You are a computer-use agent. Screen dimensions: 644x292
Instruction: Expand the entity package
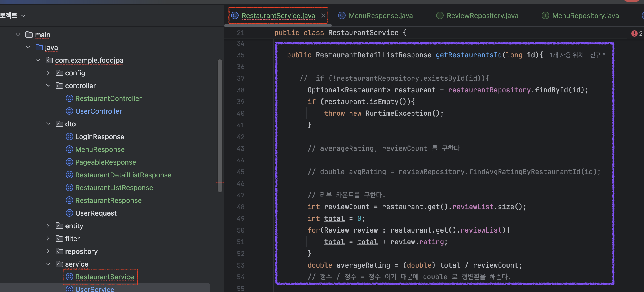(48, 226)
